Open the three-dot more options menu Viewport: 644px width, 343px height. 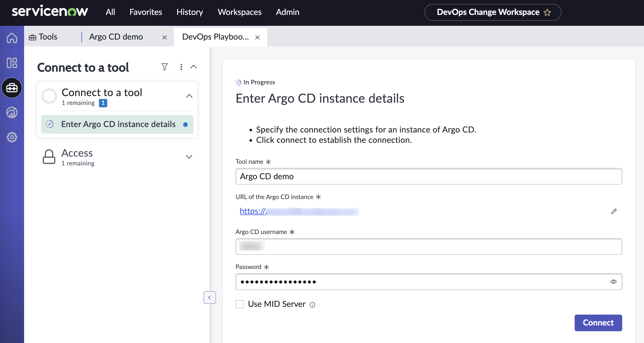[x=181, y=67]
